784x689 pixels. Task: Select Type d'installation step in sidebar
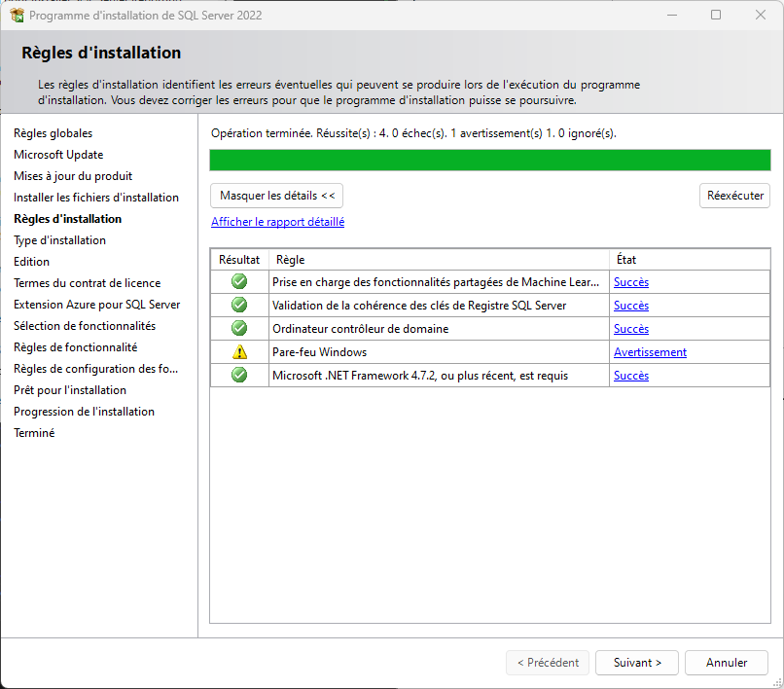(59, 240)
